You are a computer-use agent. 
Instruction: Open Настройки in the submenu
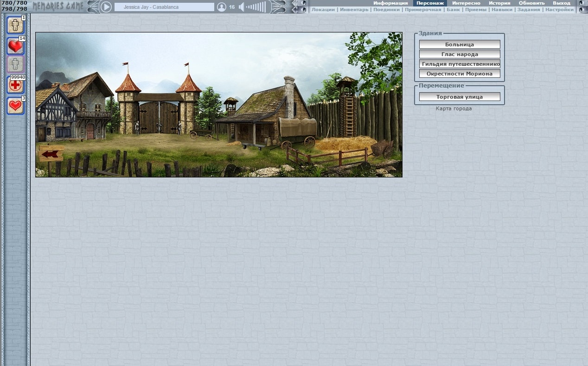pyautogui.click(x=559, y=9)
